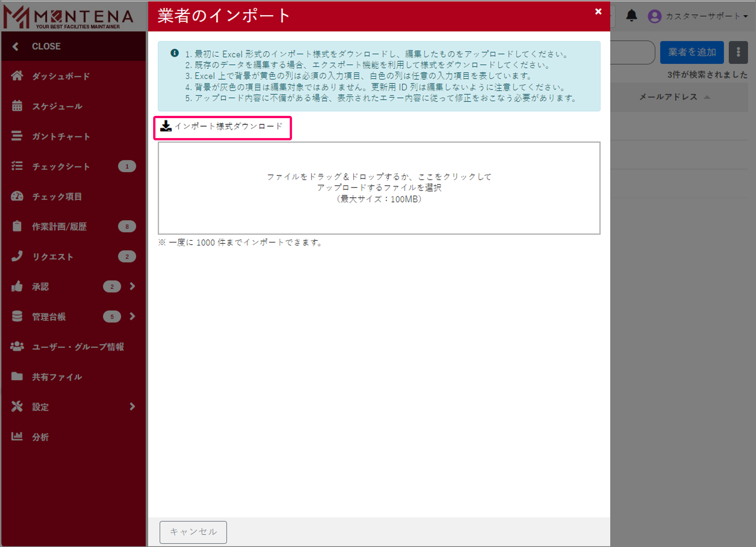Click the notification bell icon
The image size is (756, 547).
click(x=632, y=15)
